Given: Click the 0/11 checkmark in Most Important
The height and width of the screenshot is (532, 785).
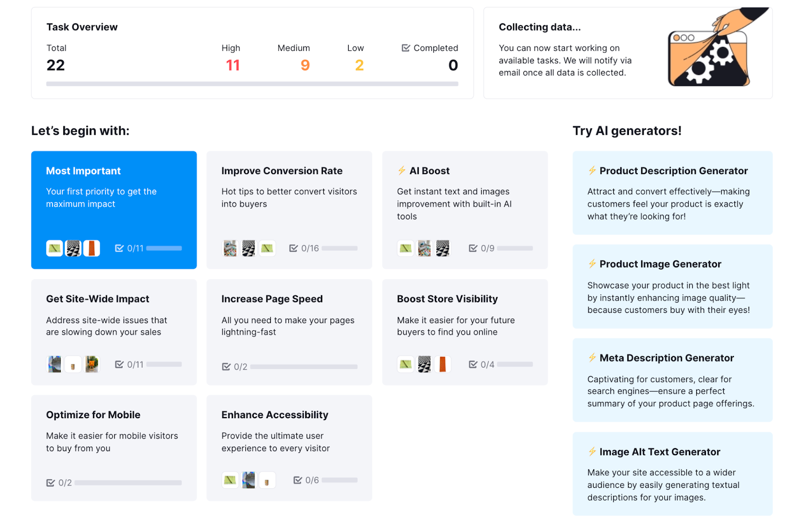Looking at the screenshot, I should coord(119,249).
